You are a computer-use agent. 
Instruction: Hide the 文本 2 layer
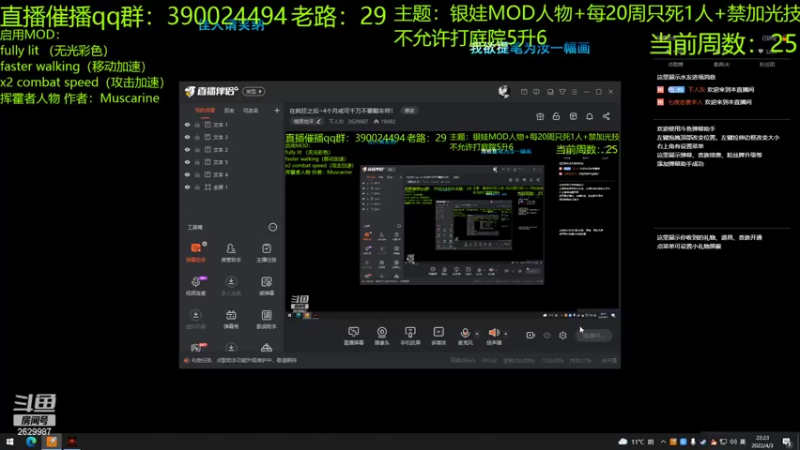coord(187,149)
